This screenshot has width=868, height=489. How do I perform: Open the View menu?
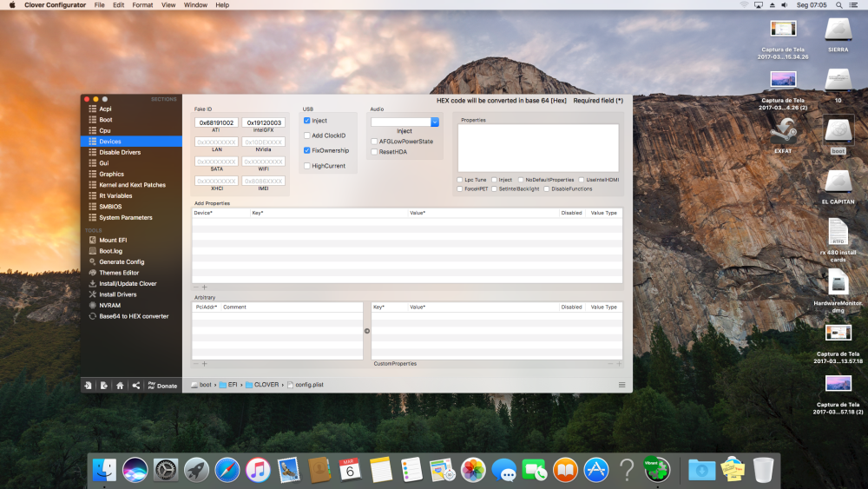[x=168, y=5]
